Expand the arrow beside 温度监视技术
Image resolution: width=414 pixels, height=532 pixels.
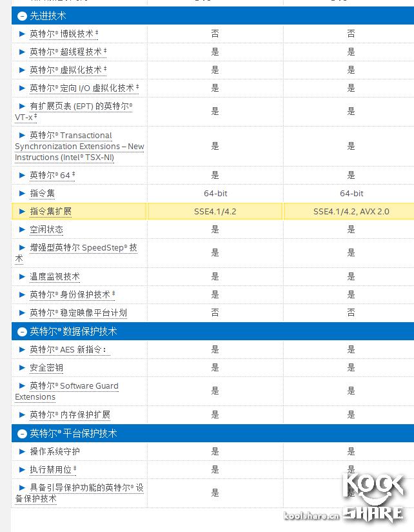(22, 276)
